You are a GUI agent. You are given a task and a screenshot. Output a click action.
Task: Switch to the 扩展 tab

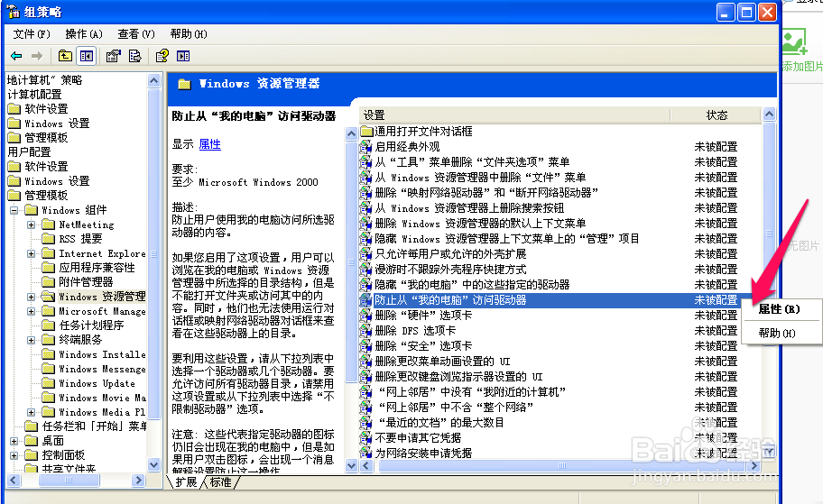[x=186, y=481]
